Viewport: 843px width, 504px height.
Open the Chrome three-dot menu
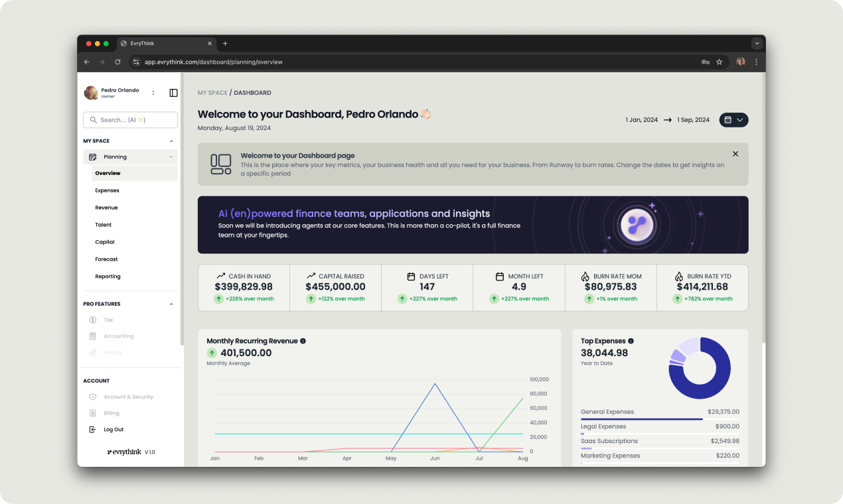pyautogui.click(x=756, y=62)
